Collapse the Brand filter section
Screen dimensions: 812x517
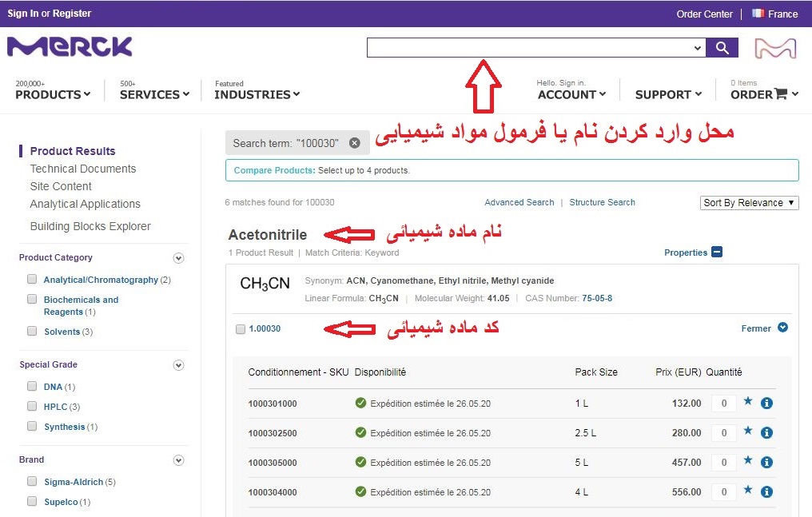click(x=179, y=460)
